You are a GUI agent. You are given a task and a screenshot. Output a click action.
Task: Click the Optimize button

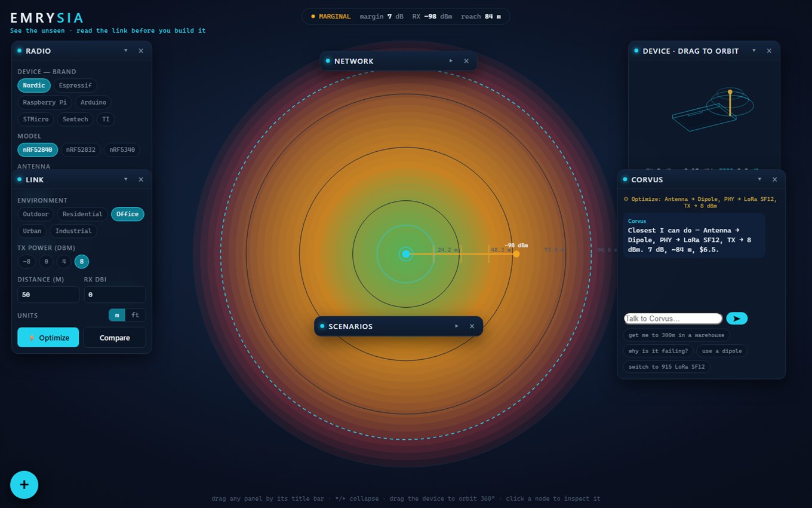click(48, 338)
